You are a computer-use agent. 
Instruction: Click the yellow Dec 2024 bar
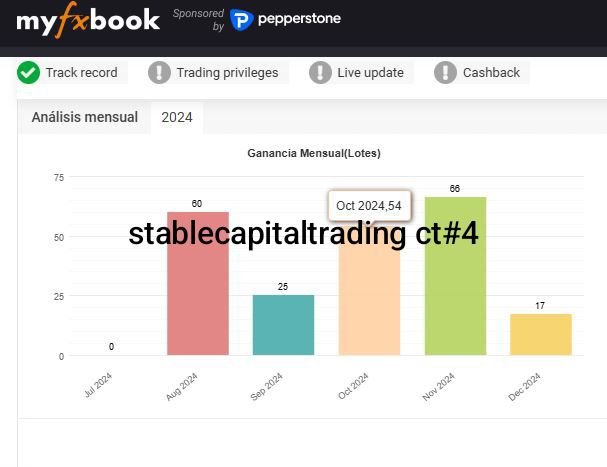click(x=541, y=335)
